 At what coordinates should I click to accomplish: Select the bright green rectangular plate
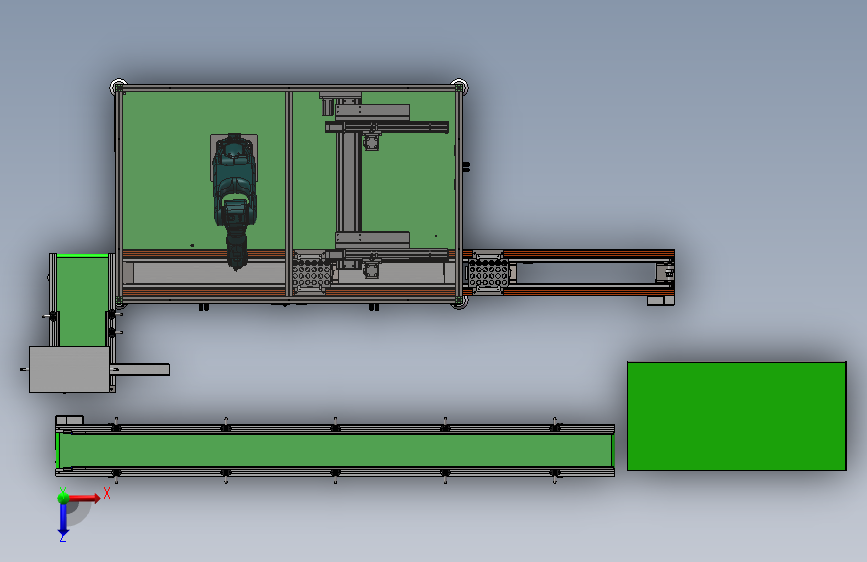tap(737, 417)
